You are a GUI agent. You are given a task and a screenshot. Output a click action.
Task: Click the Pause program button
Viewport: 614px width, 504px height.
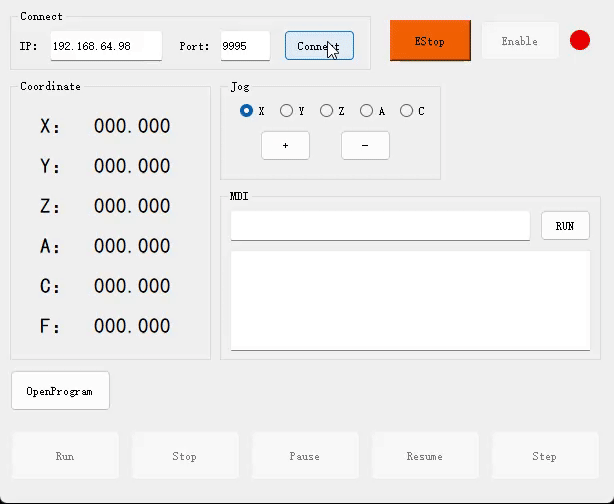click(x=305, y=456)
